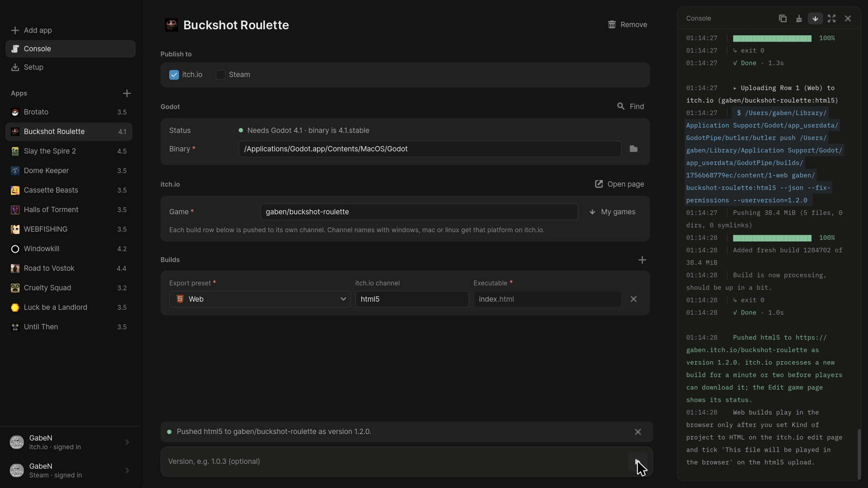868x488 pixels.
Task: Click the 'Done · 1.0s' console line
Action: (x=758, y=313)
